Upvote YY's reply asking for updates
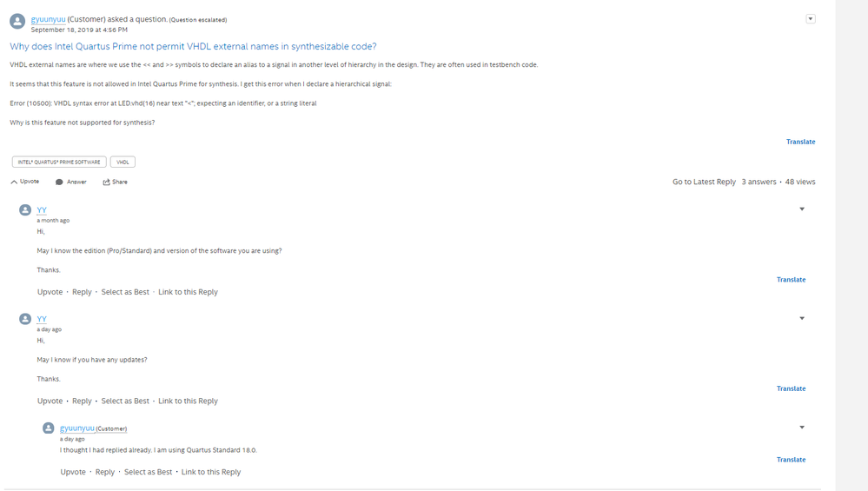Image resolution: width=868 pixels, height=491 pixels. click(x=50, y=401)
